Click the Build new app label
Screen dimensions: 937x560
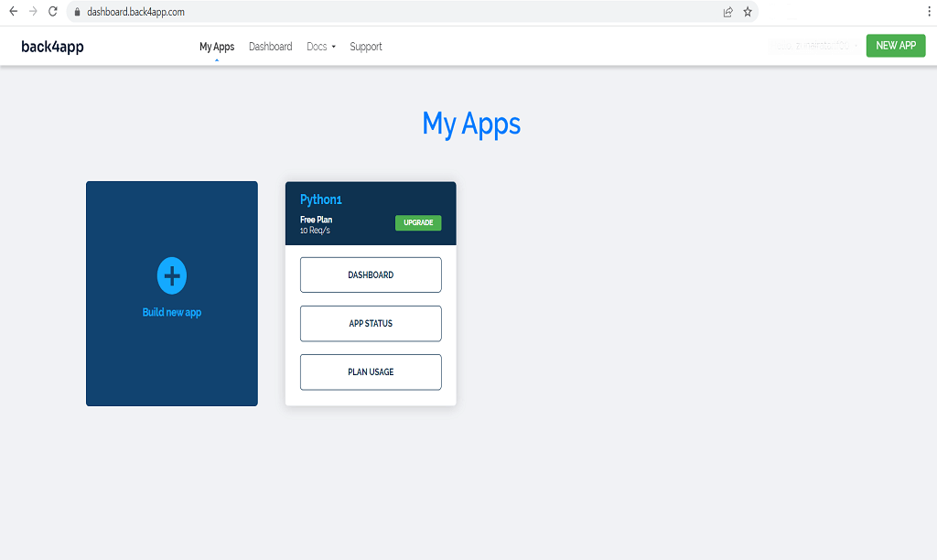pyautogui.click(x=172, y=312)
